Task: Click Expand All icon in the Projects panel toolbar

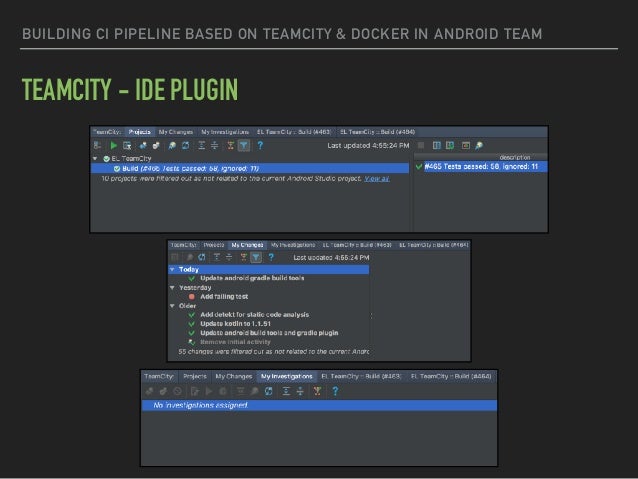Action: click(201, 145)
